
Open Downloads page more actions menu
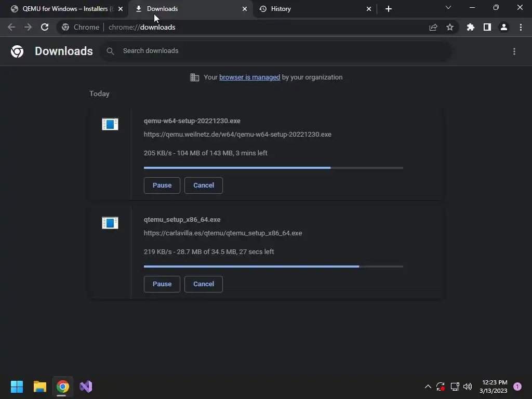click(x=514, y=51)
